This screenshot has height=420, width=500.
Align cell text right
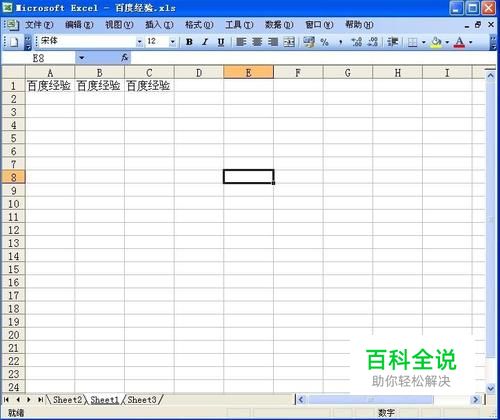coord(273,42)
